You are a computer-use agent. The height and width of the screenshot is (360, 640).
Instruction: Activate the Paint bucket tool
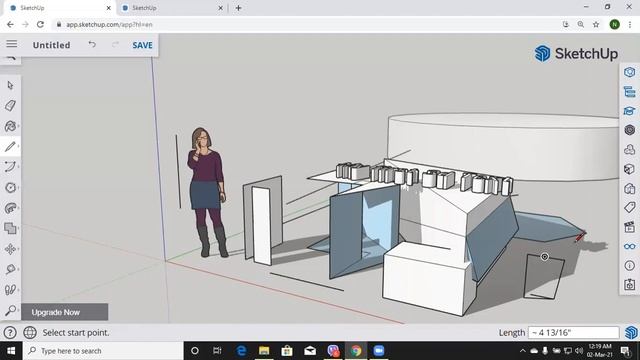tap(11, 126)
